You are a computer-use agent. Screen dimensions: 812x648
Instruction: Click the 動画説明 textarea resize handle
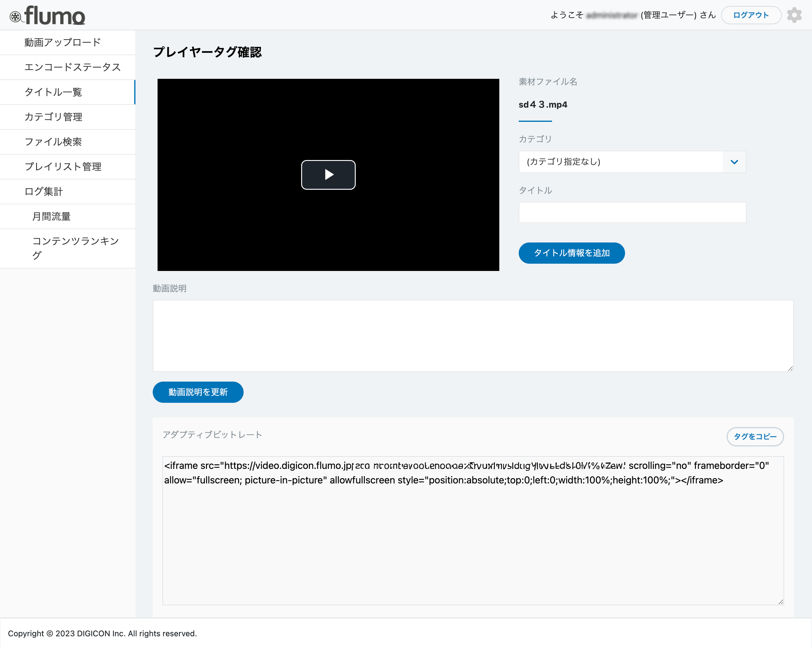tap(790, 369)
